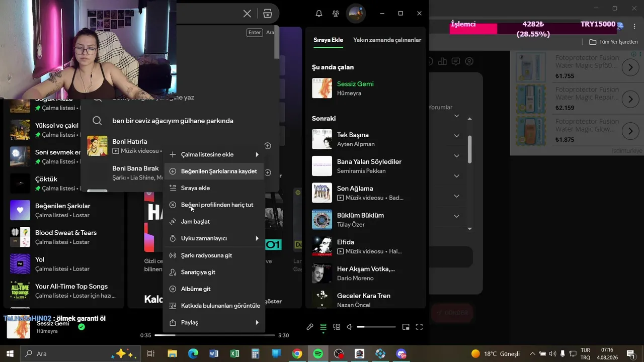Open the Fusion Water Magic Glow ad arrow
This screenshot has height=362, width=644.
click(630, 131)
